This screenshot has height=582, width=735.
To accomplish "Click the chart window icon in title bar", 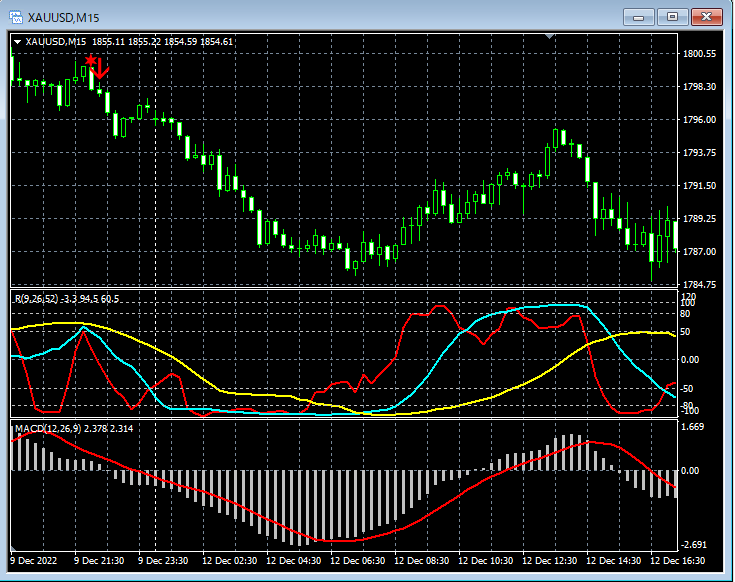I will click(16, 17).
